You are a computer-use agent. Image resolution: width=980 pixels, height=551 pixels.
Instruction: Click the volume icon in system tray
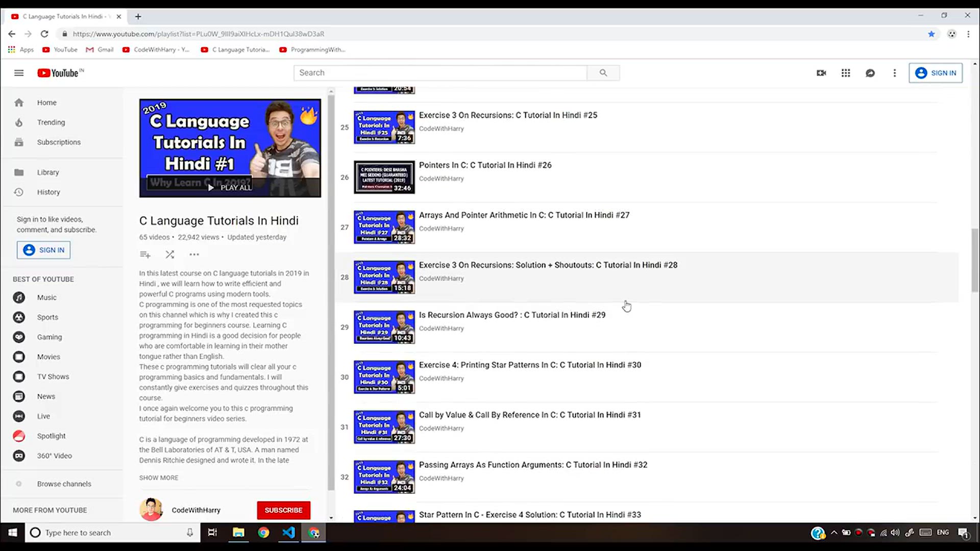tap(895, 533)
